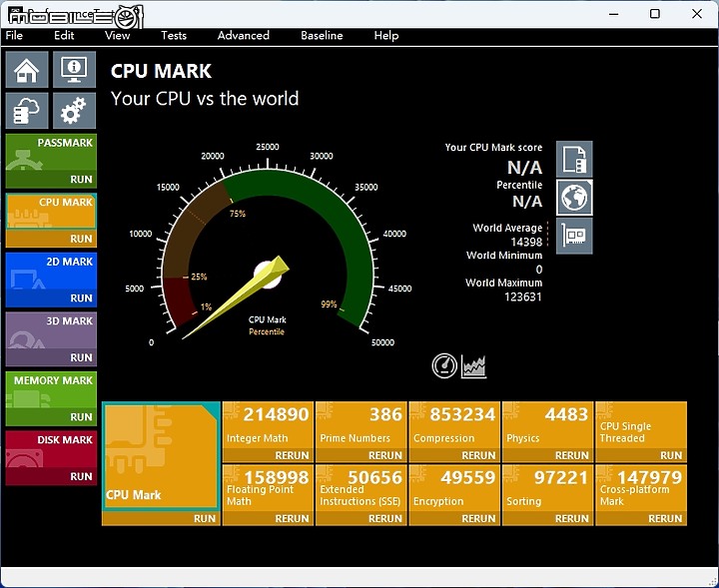Rerun the Cross-platform Mark test
This screenshot has height=588, width=719.
(665, 518)
